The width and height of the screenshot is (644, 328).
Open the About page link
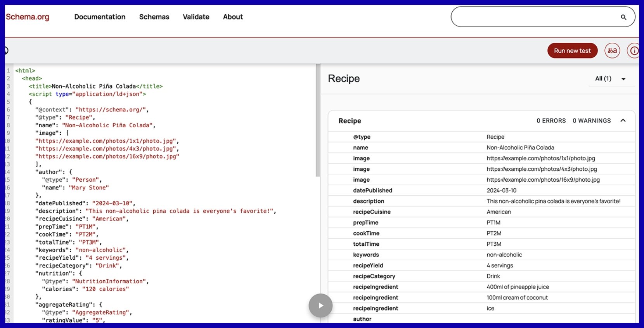point(233,17)
